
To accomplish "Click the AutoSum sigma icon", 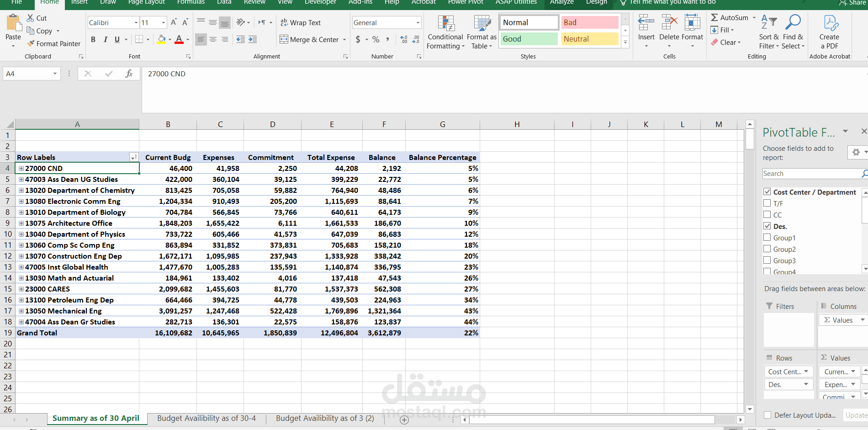I will point(715,17).
